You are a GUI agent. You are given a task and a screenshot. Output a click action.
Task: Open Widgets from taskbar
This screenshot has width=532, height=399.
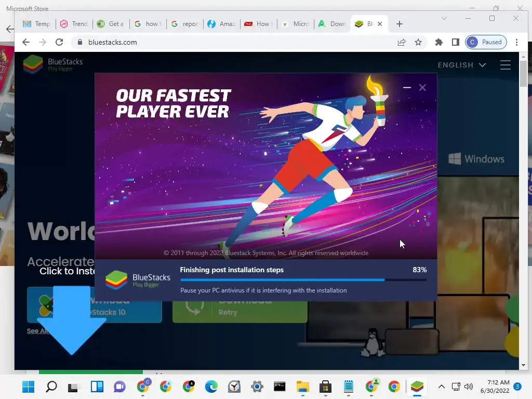[97, 387]
